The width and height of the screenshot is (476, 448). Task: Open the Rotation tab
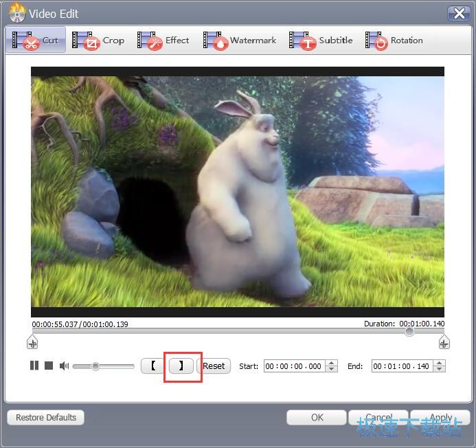(394, 40)
